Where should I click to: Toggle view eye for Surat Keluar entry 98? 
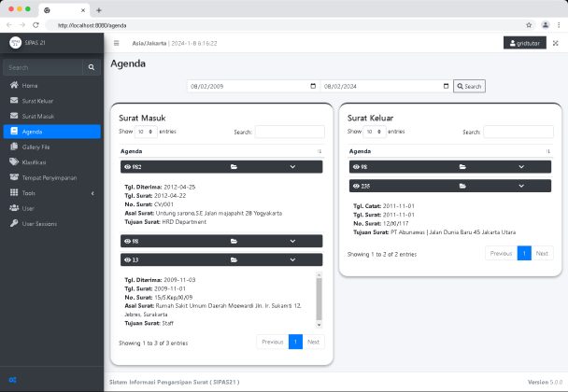pyautogui.click(x=354, y=166)
